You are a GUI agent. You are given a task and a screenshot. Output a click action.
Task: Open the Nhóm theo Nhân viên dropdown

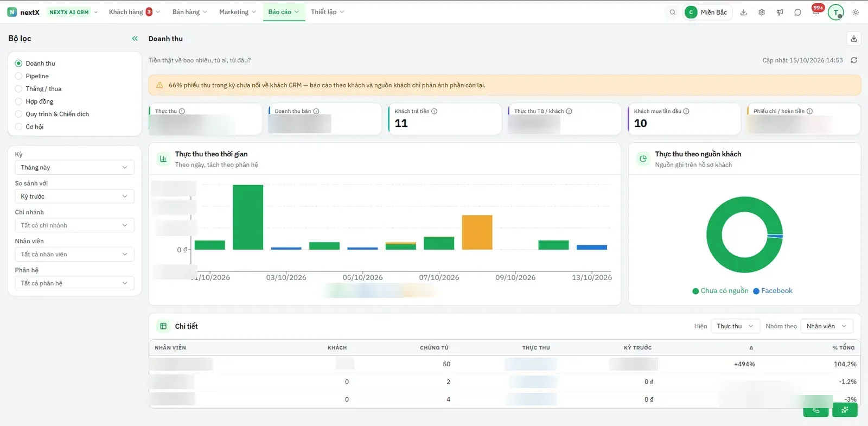click(827, 326)
